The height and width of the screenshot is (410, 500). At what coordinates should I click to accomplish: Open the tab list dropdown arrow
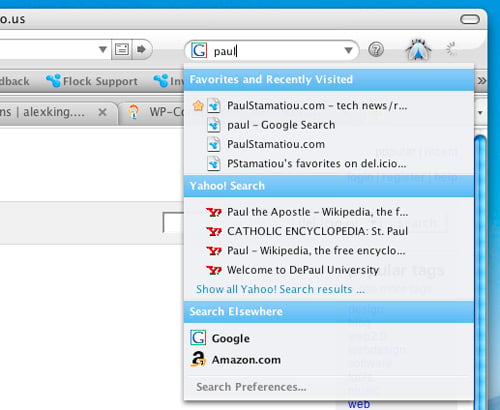[x=480, y=113]
